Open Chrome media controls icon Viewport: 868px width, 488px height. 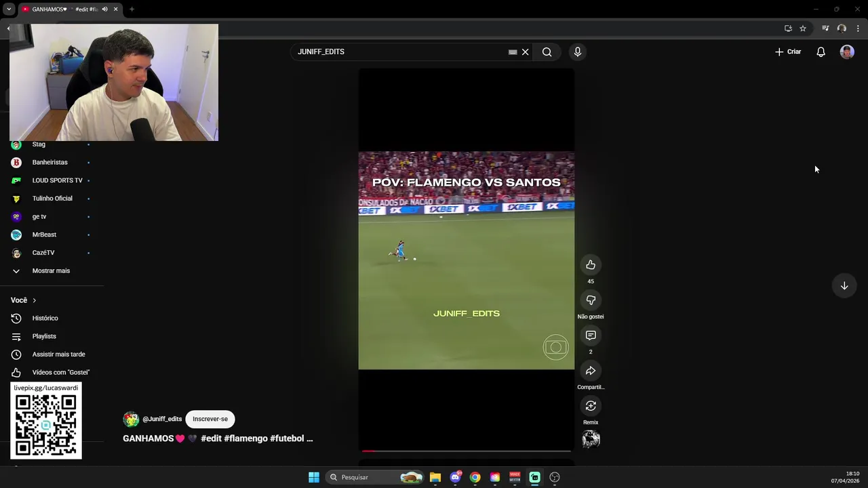[825, 28]
